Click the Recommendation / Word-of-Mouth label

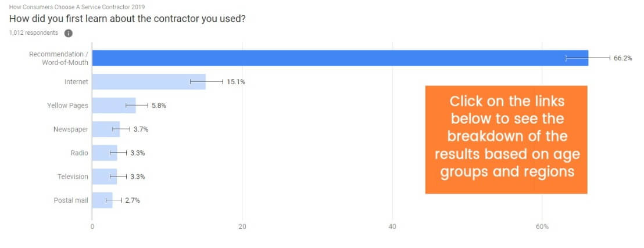59,58
